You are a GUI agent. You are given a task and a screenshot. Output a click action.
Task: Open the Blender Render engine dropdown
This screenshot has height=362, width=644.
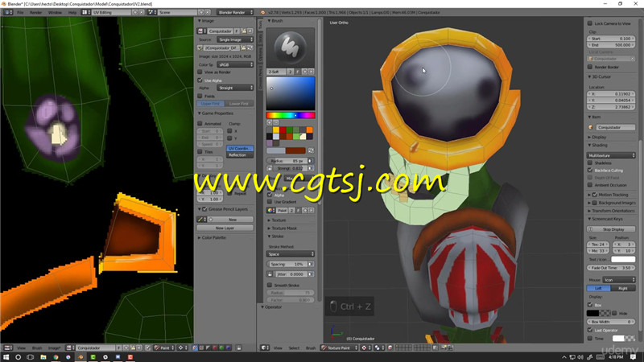click(x=235, y=12)
